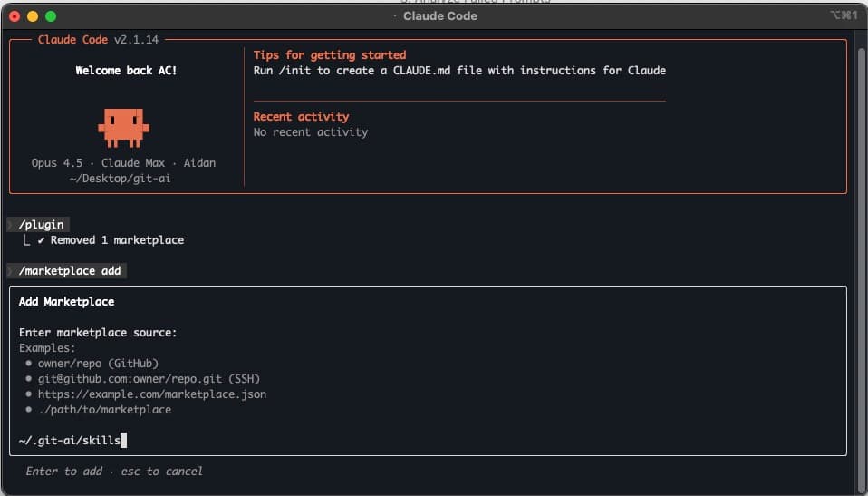The height and width of the screenshot is (496, 868).
Task: Click the ⌥⌘1 shortcut indicator in title bar
Action: [844, 15]
